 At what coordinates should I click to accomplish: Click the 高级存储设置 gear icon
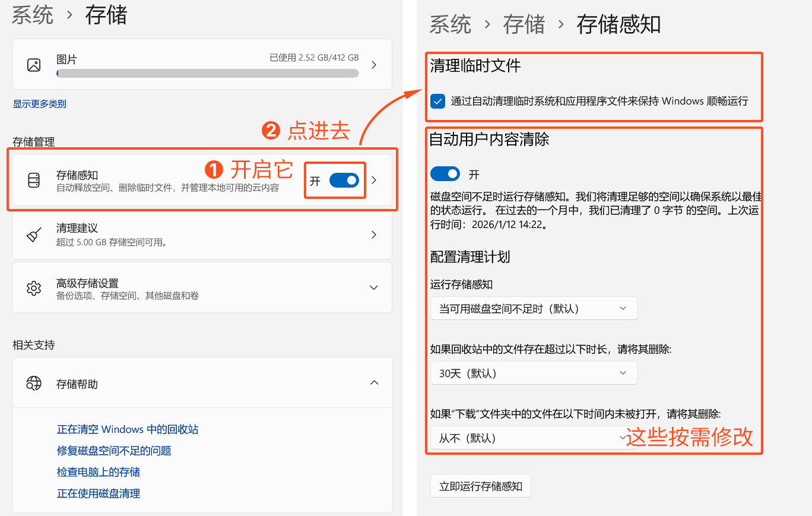click(34, 287)
